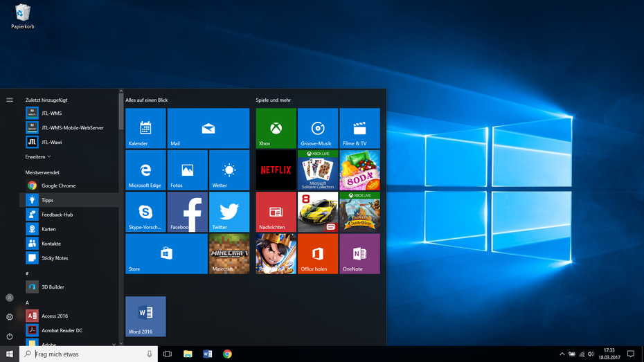644x362 pixels.
Task: Expand recently added list via Erweitern
Action: 38,157
